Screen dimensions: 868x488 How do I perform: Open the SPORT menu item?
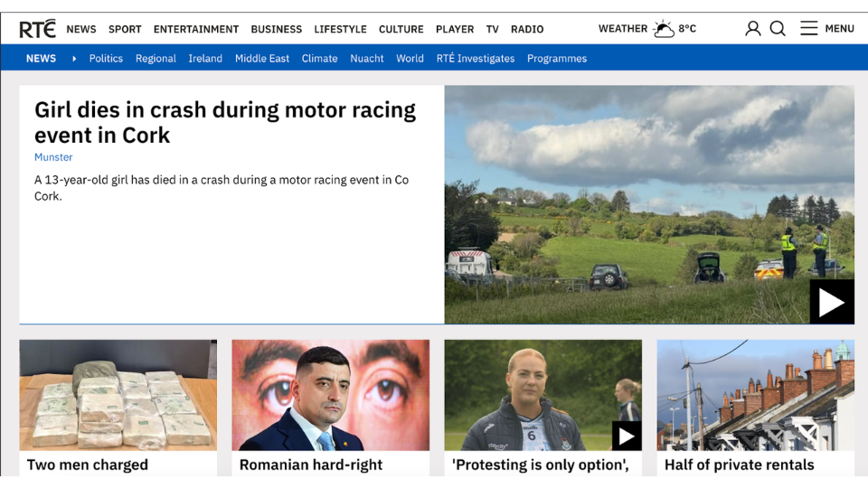[x=125, y=29]
